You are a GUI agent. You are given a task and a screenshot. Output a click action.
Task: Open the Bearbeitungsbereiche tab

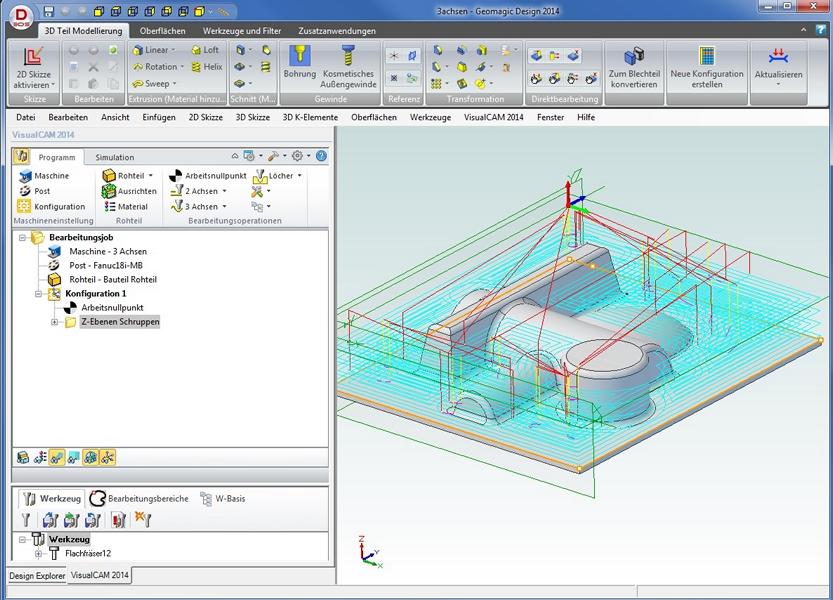click(139, 498)
